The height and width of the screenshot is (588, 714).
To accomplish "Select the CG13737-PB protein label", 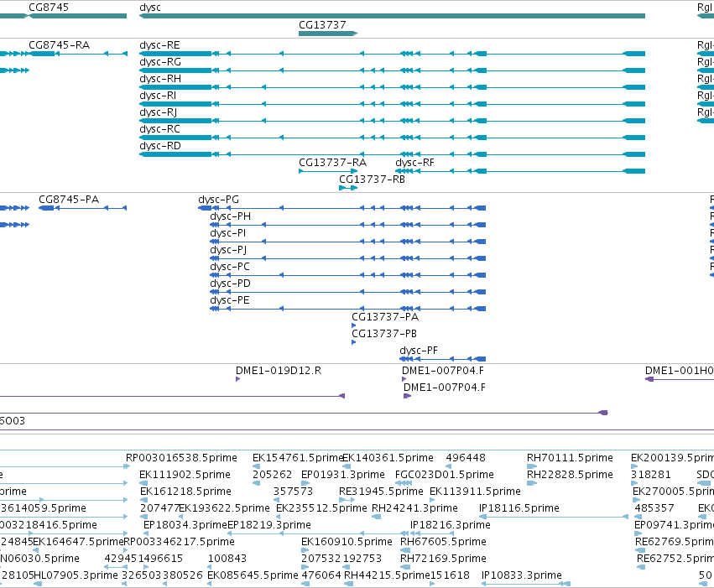I will click(384, 334).
